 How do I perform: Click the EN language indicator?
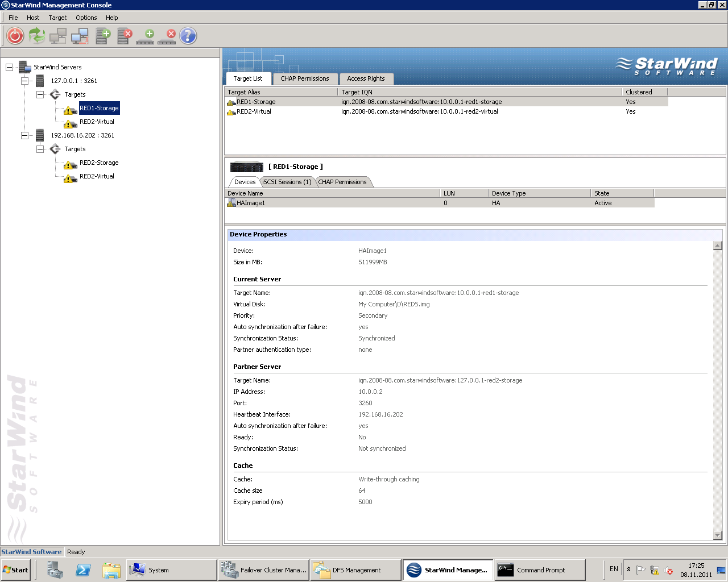click(614, 569)
